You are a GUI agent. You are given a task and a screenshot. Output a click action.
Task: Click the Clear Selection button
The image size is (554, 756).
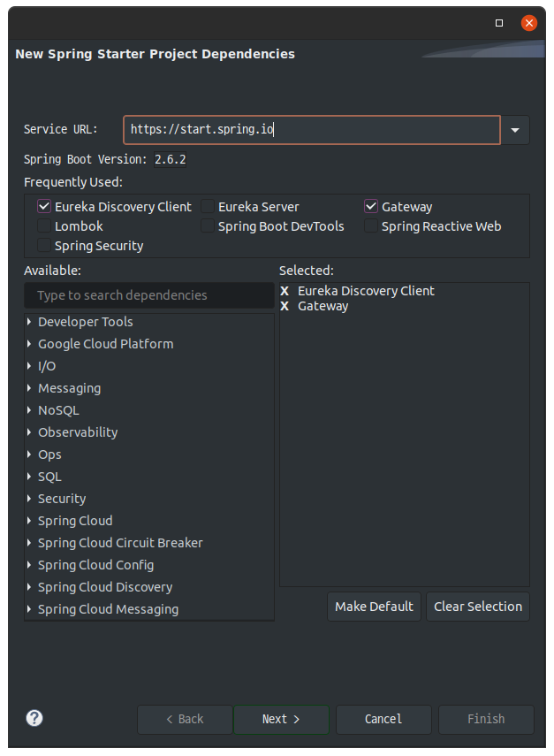(478, 607)
